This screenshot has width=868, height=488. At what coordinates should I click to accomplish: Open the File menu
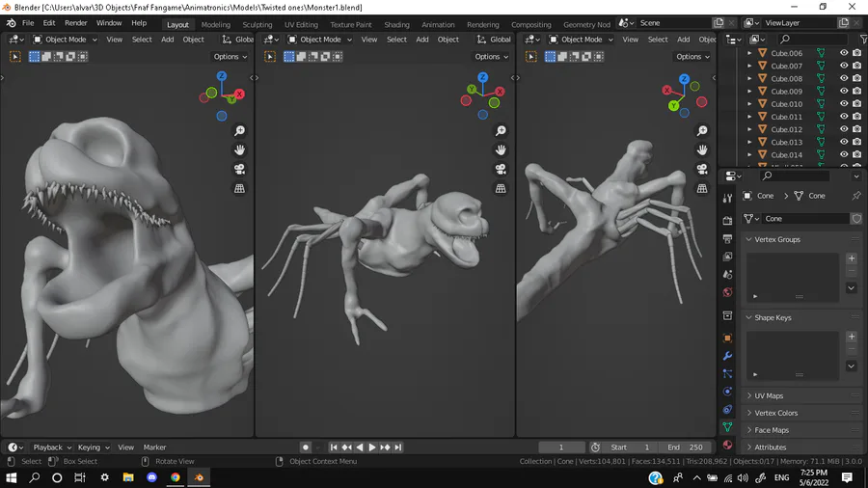28,23
